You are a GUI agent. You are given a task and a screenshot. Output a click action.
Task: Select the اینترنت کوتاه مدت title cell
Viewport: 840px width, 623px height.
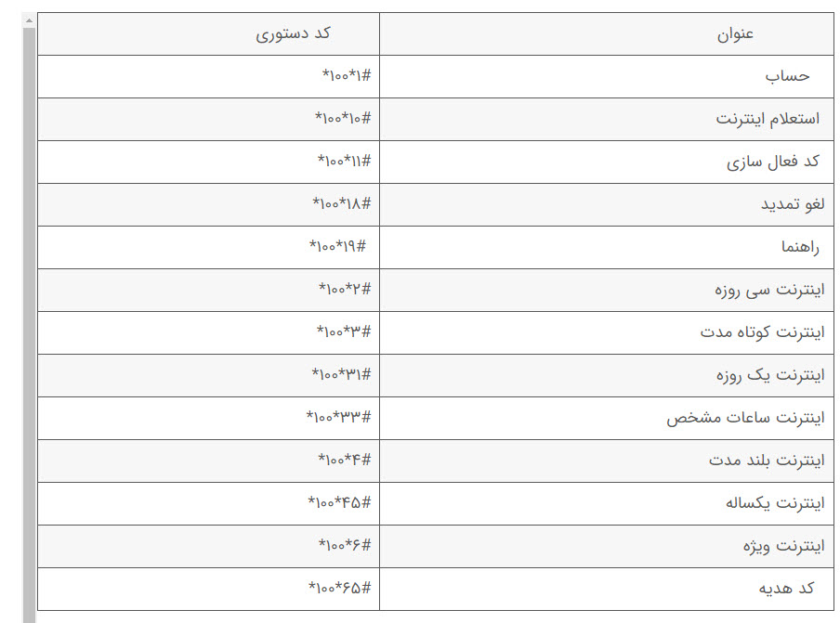point(762,332)
